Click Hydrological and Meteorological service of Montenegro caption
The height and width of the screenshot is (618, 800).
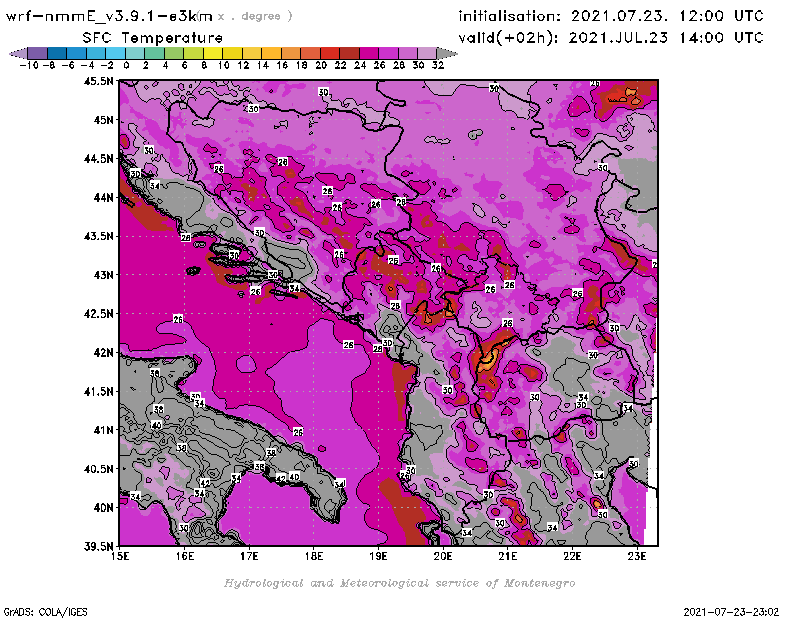click(399, 583)
